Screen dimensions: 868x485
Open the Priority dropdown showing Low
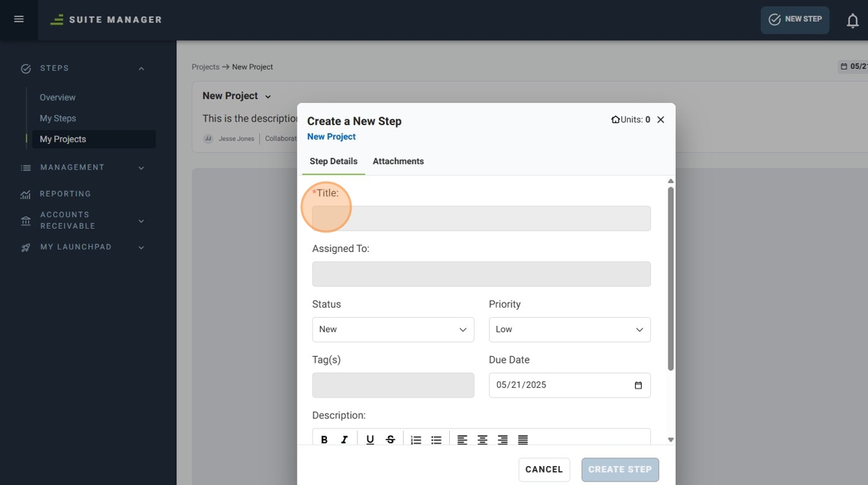[x=570, y=329]
